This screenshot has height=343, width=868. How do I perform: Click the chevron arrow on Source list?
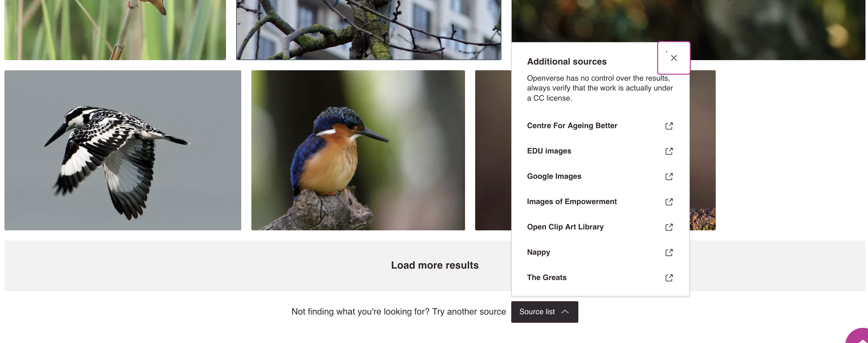tap(565, 312)
